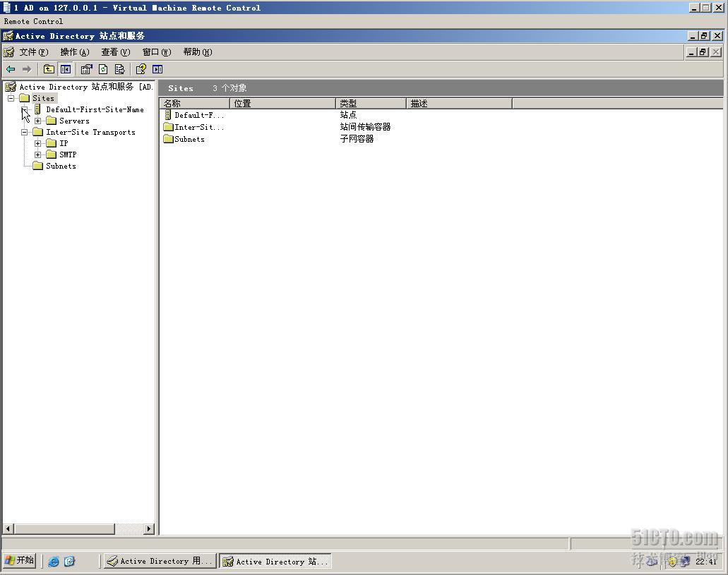Select the Default-F... row name text
The width and height of the screenshot is (728, 575).
point(199,115)
